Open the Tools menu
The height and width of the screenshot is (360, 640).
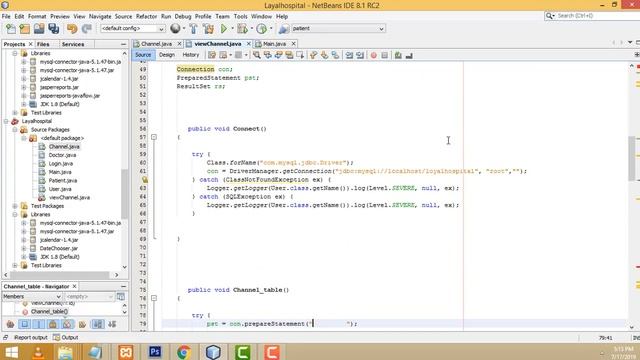(240, 16)
